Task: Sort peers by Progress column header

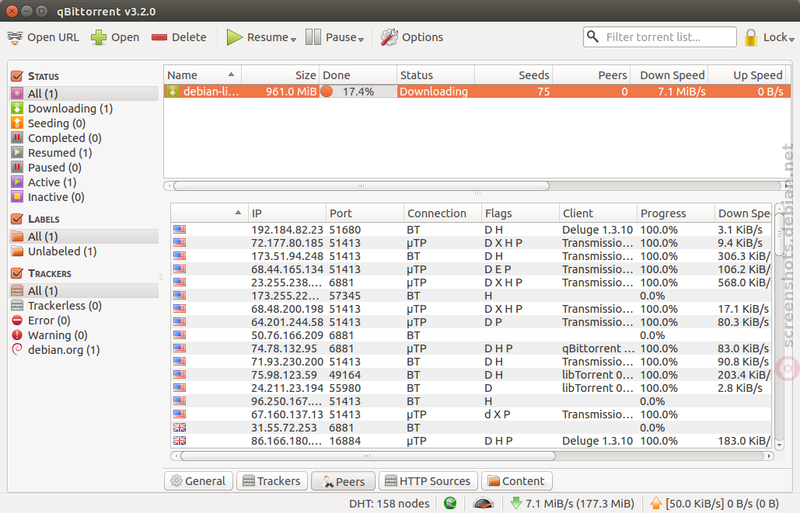Action: [x=676, y=213]
